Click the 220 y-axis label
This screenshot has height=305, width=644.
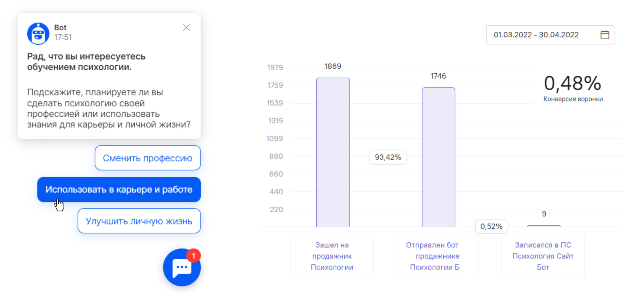(x=276, y=210)
